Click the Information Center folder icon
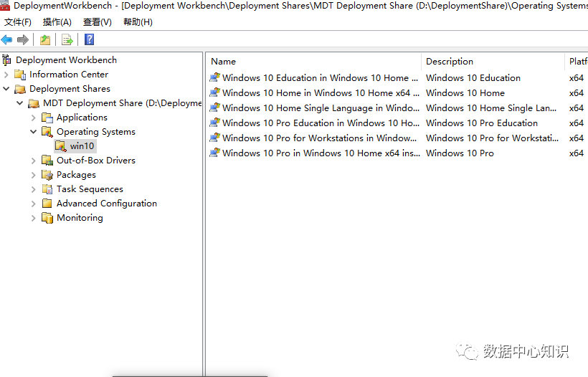Viewport: 588px width, 377px height. coord(20,75)
